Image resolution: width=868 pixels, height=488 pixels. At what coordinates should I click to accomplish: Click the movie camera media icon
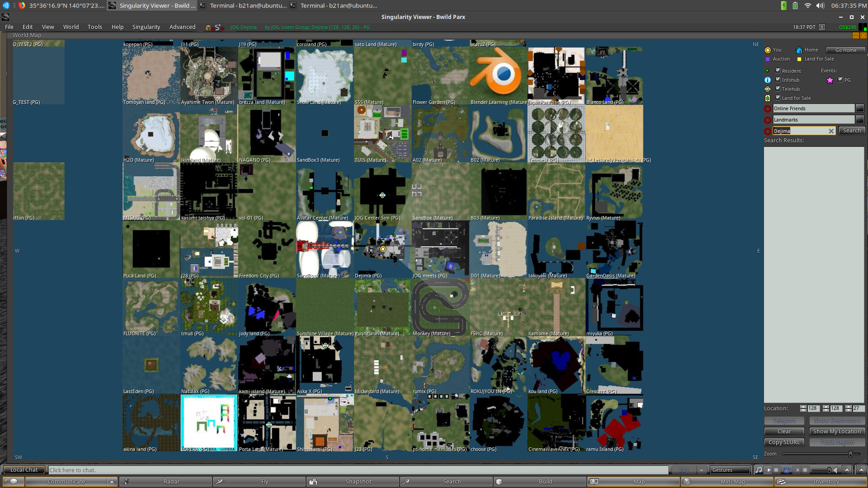coord(787,470)
